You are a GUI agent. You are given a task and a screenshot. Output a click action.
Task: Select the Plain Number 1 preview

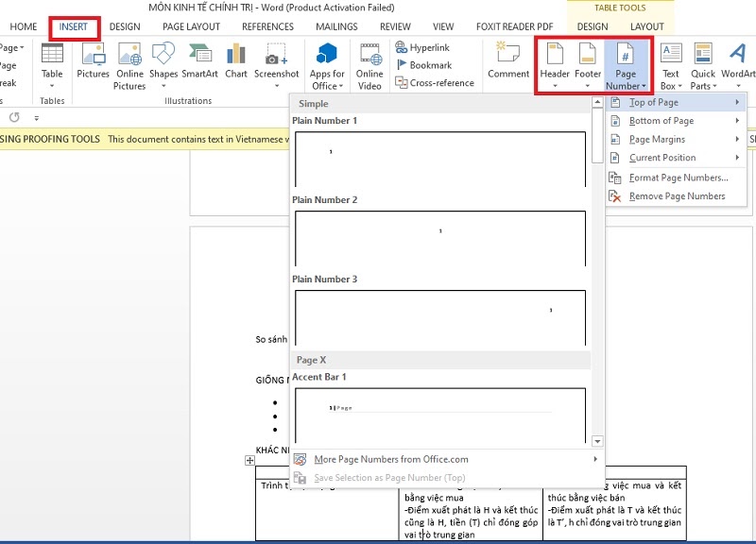click(x=440, y=159)
